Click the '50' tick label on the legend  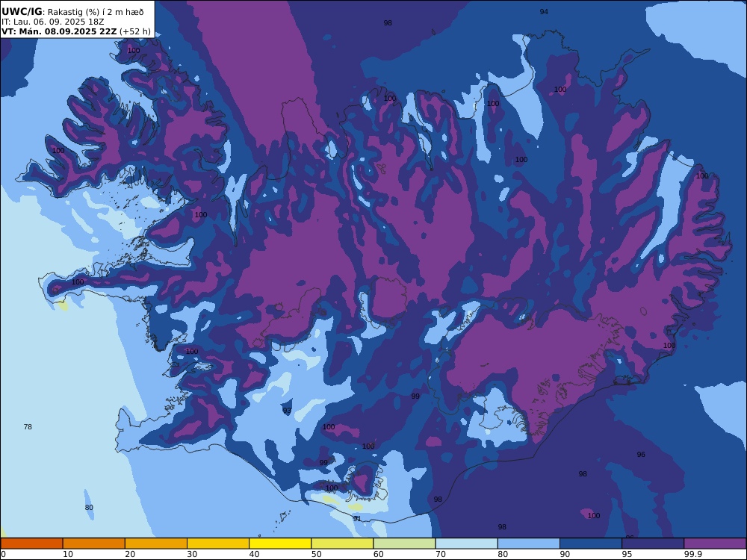click(x=316, y=554)
